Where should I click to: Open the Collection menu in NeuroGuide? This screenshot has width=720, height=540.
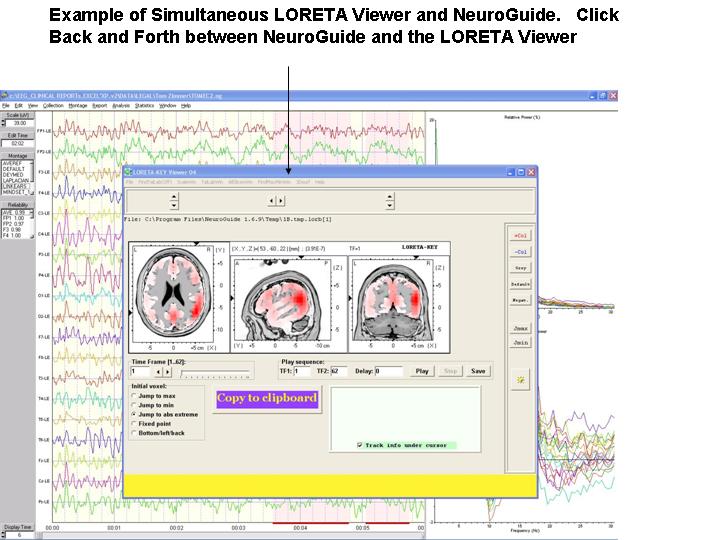tap(53, 106)
